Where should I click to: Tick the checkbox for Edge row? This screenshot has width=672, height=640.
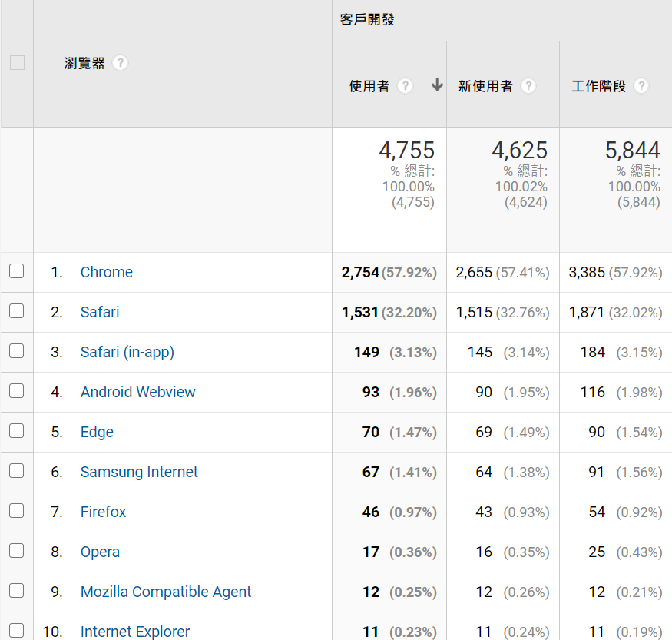(17, 431)
